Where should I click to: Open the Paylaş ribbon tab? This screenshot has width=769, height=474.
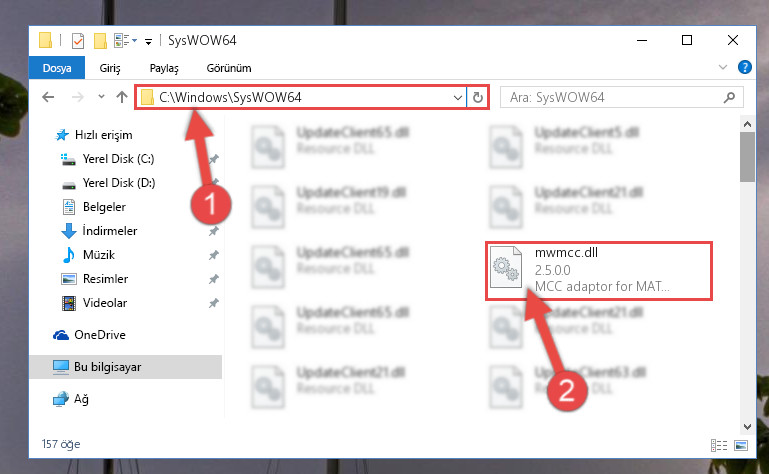[164, 68]
